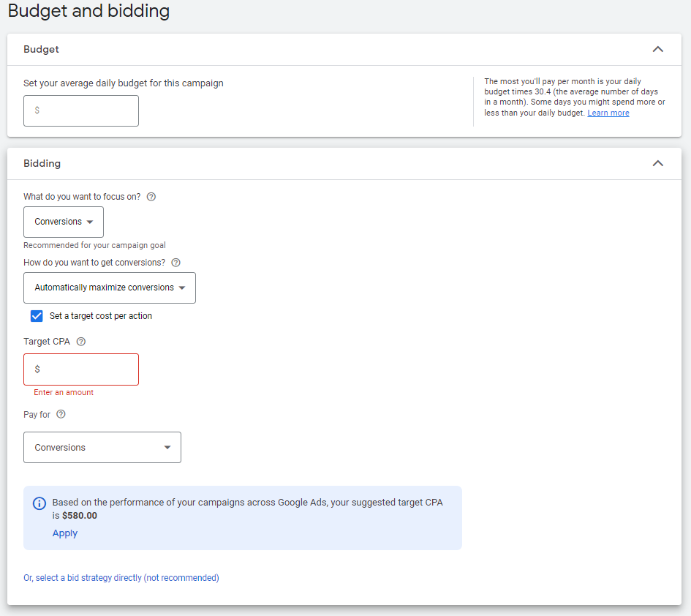Open the Automatically maximize conversions dropdown
The height and width of the screenshot is (616, 691).
click(x=110, y=288)
